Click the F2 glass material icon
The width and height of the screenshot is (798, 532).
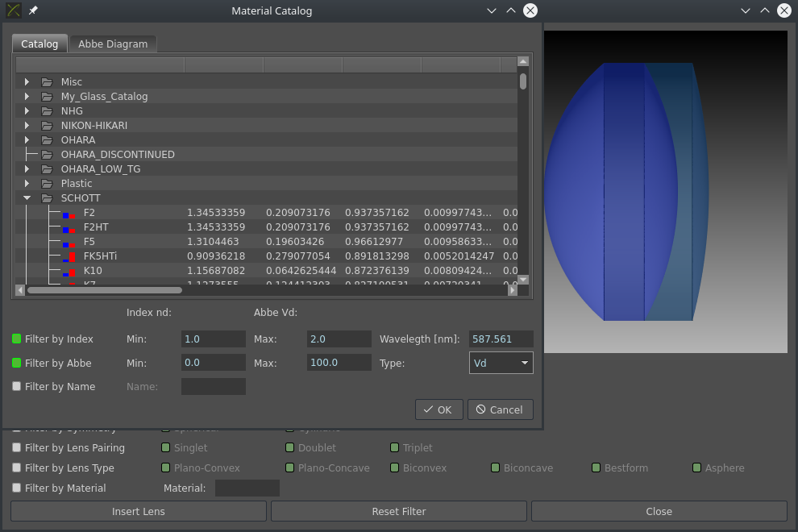(69, 214)
